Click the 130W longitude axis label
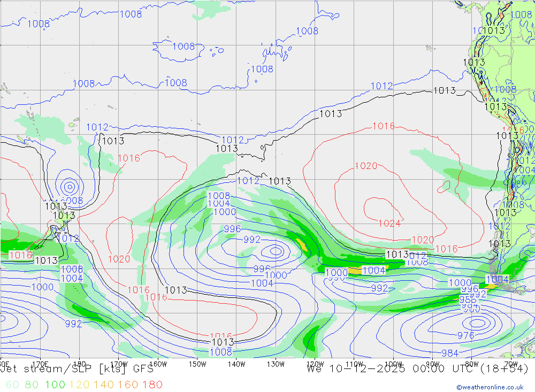This screenshot has height=392, width=535. pos(276,364)
